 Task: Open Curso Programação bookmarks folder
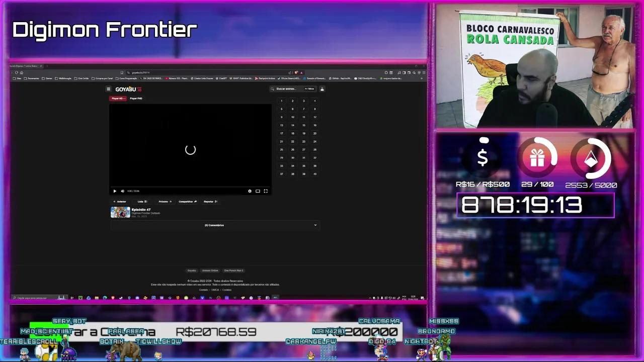point(126,78)
